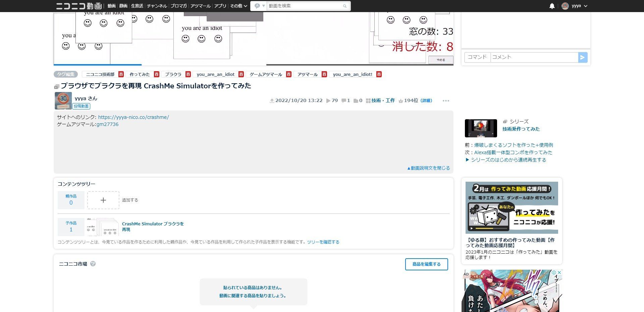Image resolution: width=644 pixels, height=312 pixels.
Task: Close the manga advertisement X icon
Action: coord(559,272)
